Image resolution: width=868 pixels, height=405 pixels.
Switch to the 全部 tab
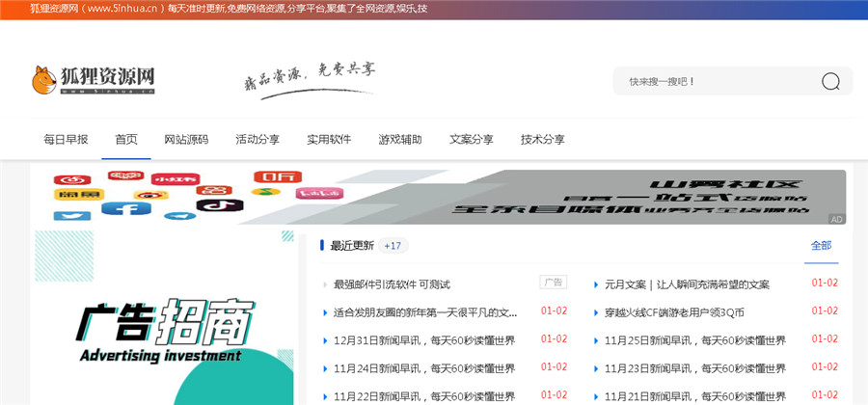click(821, 246)
